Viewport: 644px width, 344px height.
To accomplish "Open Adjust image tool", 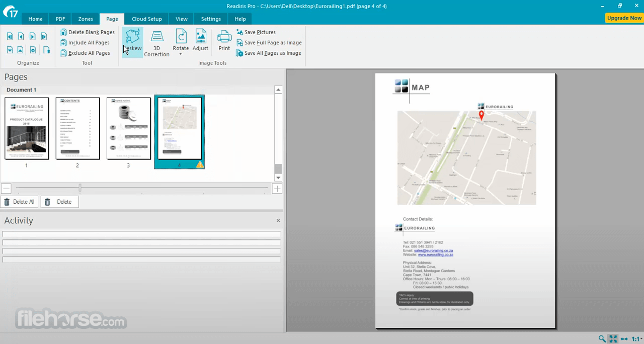I will [x=200, y=40].
